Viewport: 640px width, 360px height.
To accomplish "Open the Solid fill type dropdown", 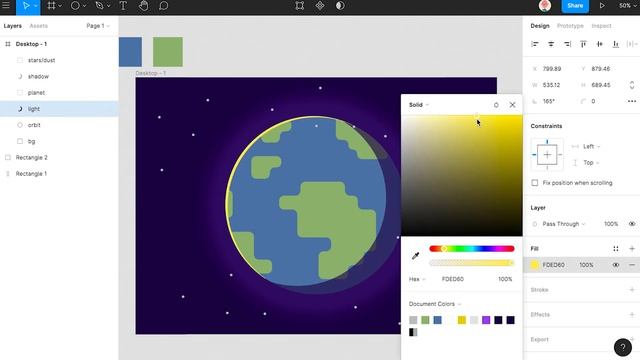I will point(419,105).
